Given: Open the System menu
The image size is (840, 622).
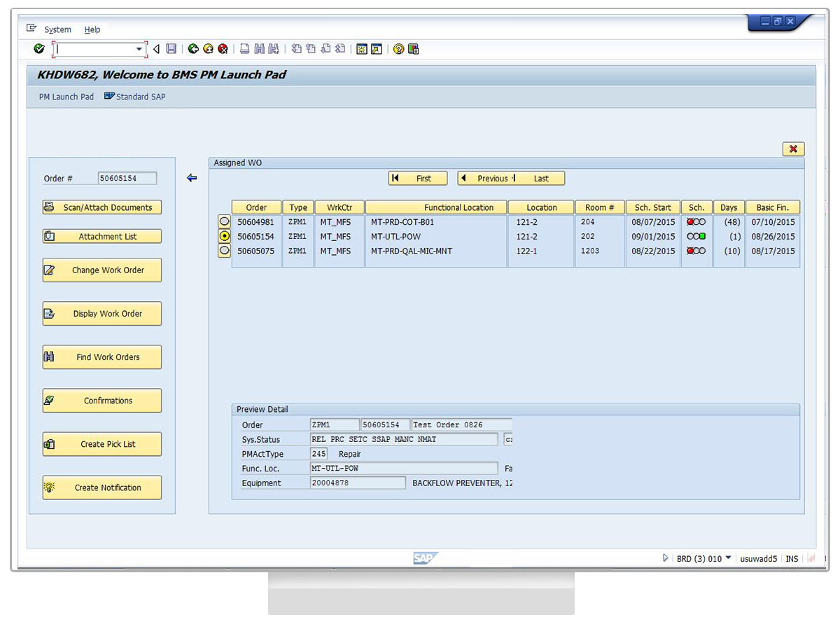Looking at the screenshot, I should [x=57, y=29].
